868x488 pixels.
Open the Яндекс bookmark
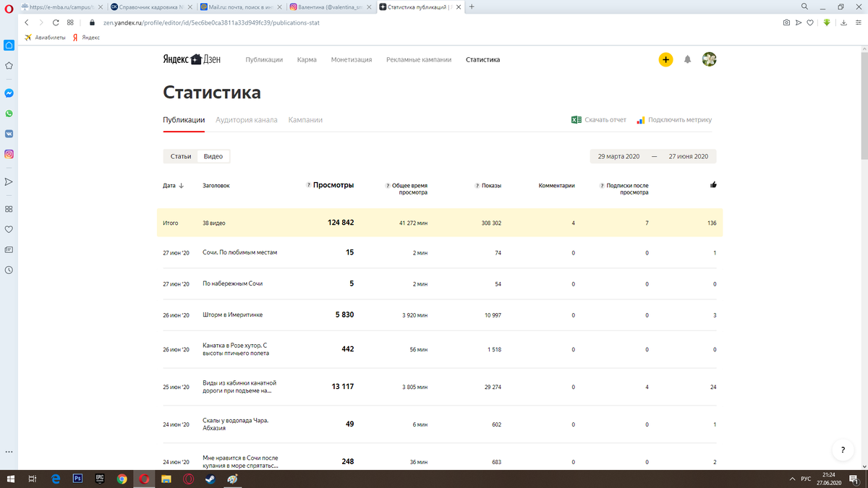[x=86, y=38]
